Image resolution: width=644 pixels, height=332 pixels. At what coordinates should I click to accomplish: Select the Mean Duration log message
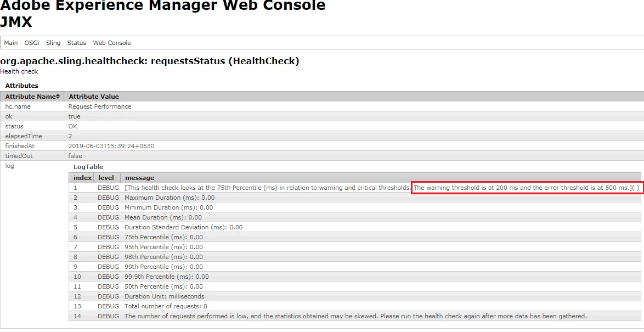click(163, 217)
